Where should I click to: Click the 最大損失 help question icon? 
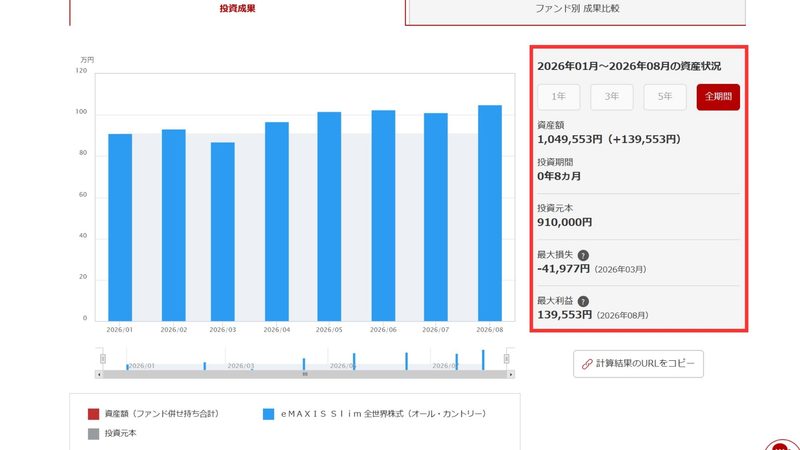click(583, 255)
